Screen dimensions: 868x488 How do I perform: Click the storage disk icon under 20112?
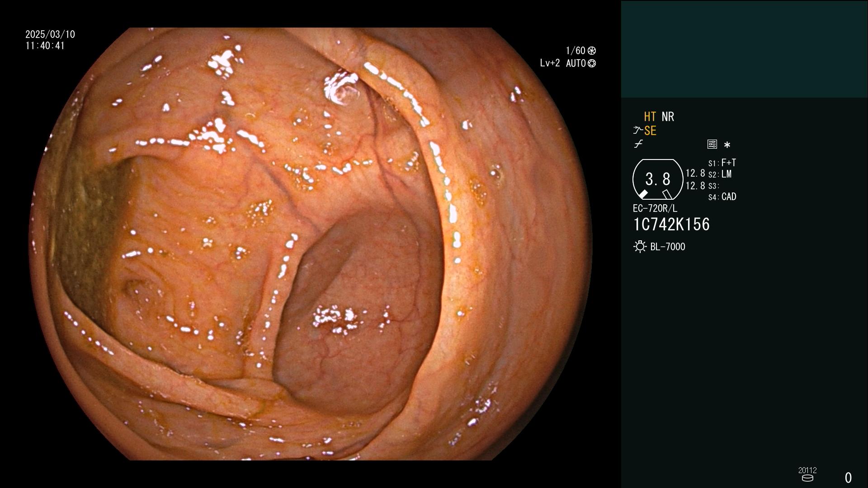tap(807, 478)
